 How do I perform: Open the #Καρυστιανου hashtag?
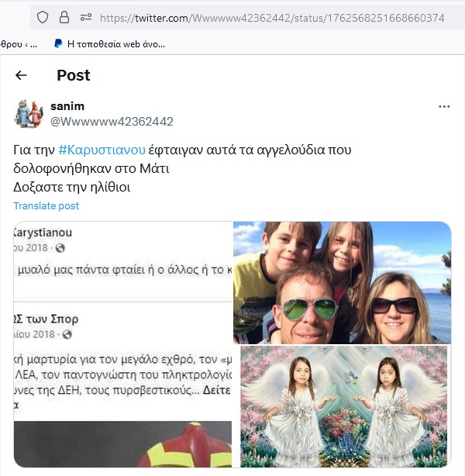(102, 150)
